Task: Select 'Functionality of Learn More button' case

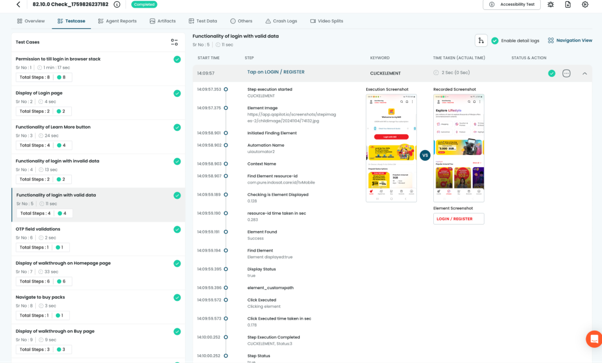Action: [x=98, y=136]
